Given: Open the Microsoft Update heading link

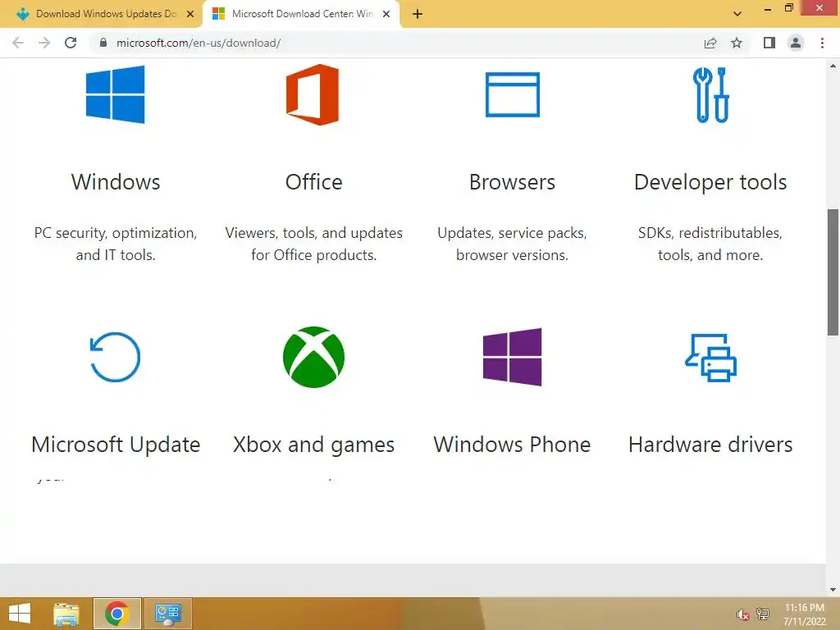Looking at the screenshot, I should click(x=116, y=445).
